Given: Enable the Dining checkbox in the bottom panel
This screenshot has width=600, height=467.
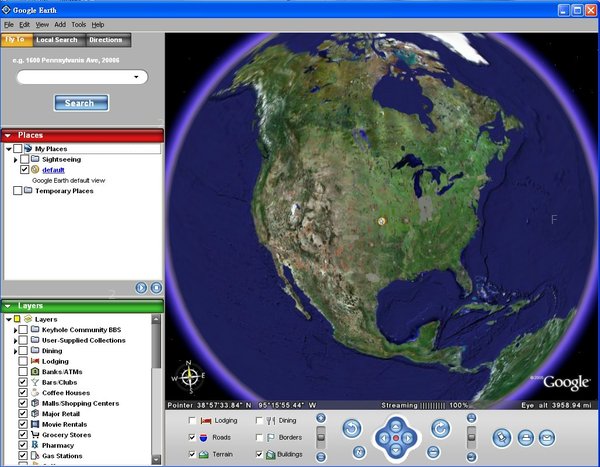Looking at the screenshot, I should pos(259,420).
